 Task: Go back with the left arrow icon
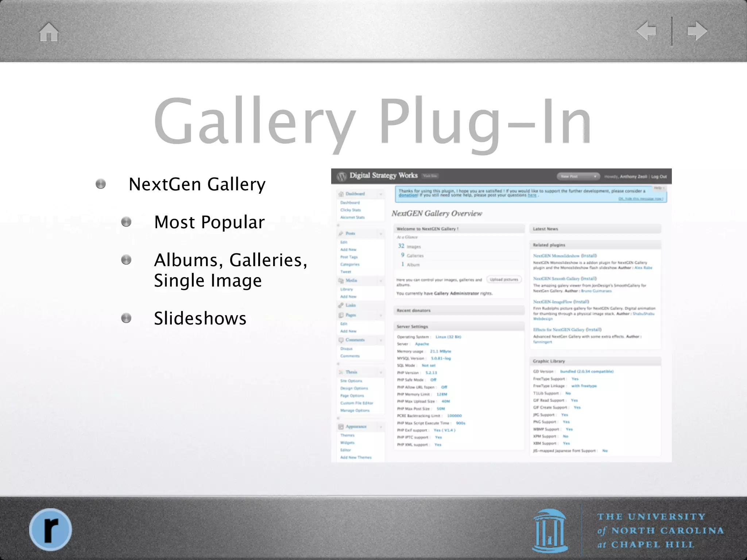(646, 31)
